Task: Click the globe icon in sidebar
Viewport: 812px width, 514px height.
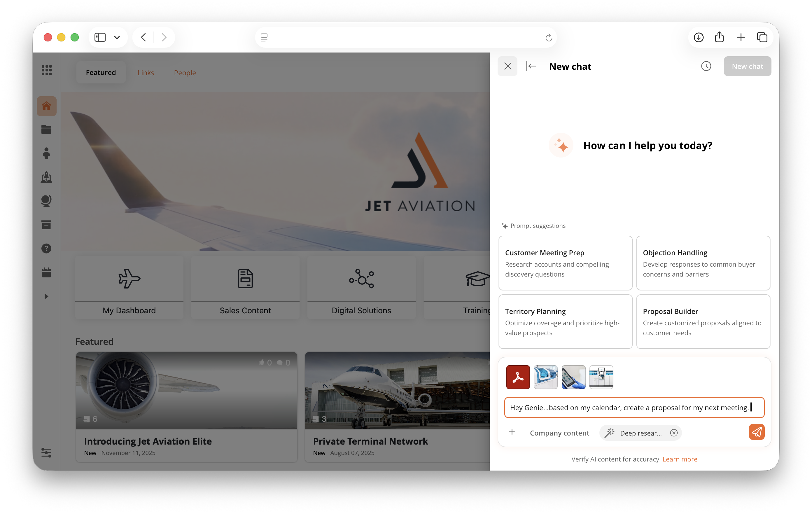Action: point(47,201)
